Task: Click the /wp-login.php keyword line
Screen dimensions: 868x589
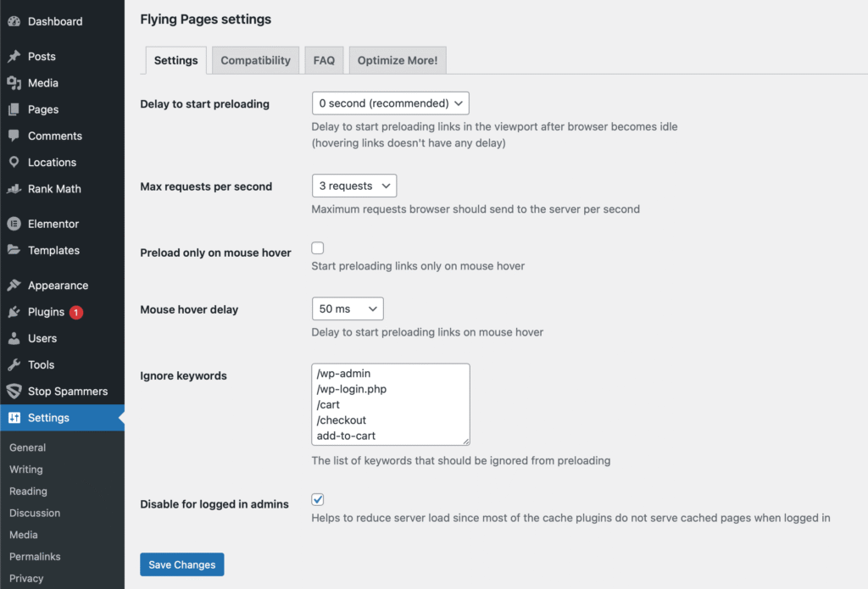Action: pyautogui.click(x=352, y=389)
